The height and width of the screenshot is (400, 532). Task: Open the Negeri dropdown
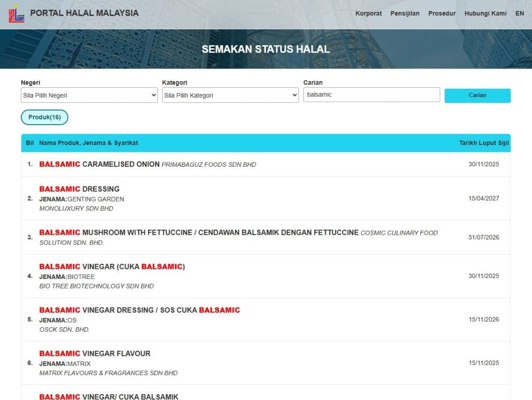[x=89, y=95]
